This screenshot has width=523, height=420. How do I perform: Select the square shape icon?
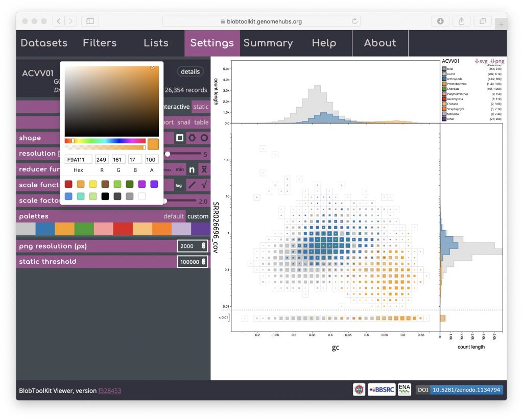tap(180, 138)
